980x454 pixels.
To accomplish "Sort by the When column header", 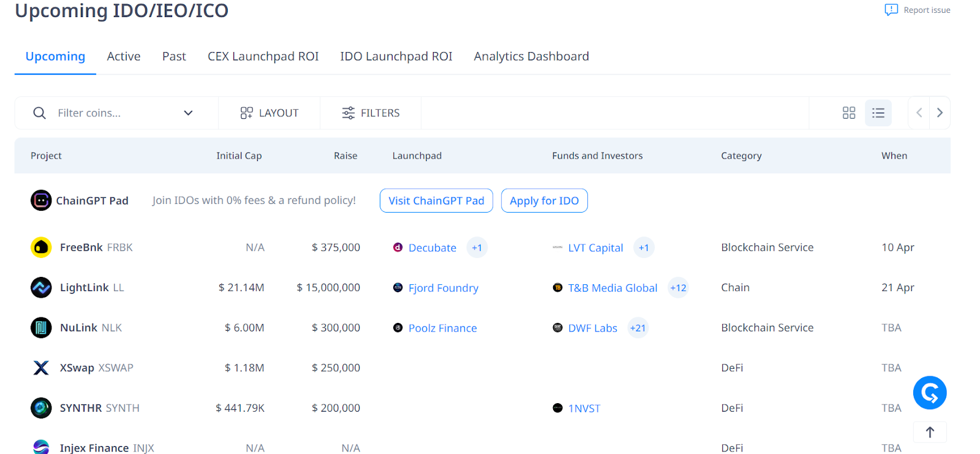I will pyautogui.click(x=894, y=156).
